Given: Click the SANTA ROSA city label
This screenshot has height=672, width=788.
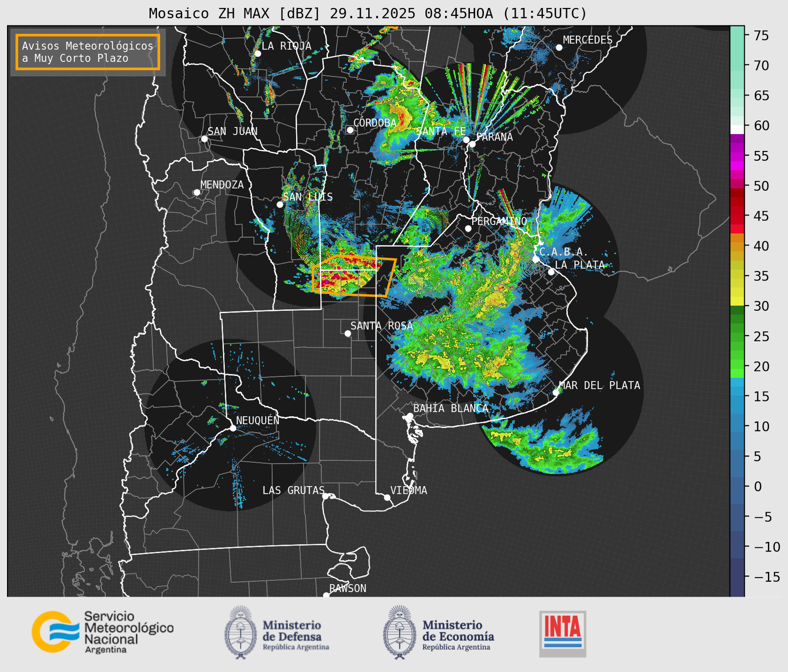Looking at the screenshot, I should 382,326.
